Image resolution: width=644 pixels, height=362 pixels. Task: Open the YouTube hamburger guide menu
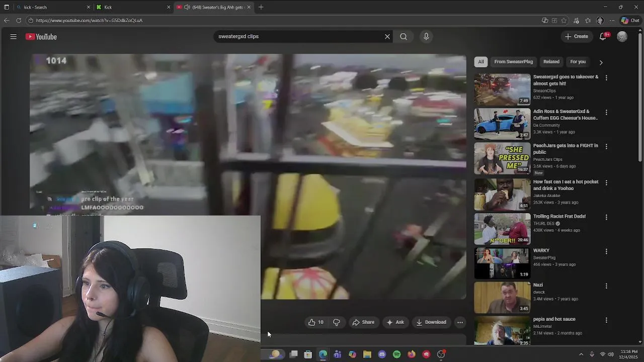pos(14,37)
